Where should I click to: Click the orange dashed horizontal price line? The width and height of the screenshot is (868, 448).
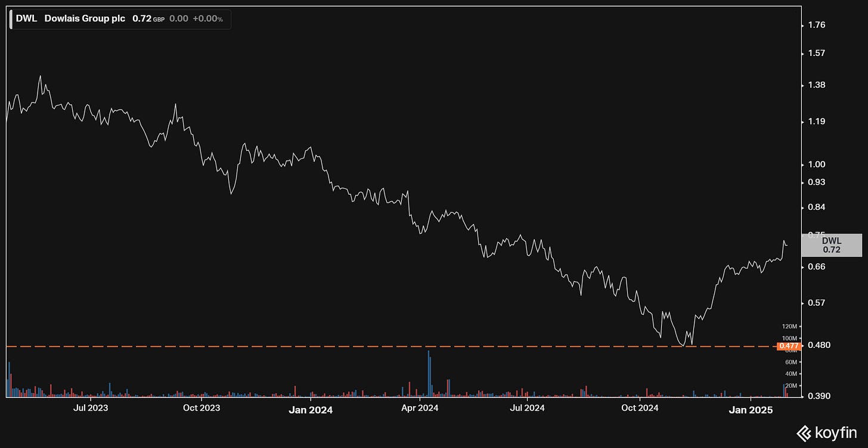[x=390, y=346]
